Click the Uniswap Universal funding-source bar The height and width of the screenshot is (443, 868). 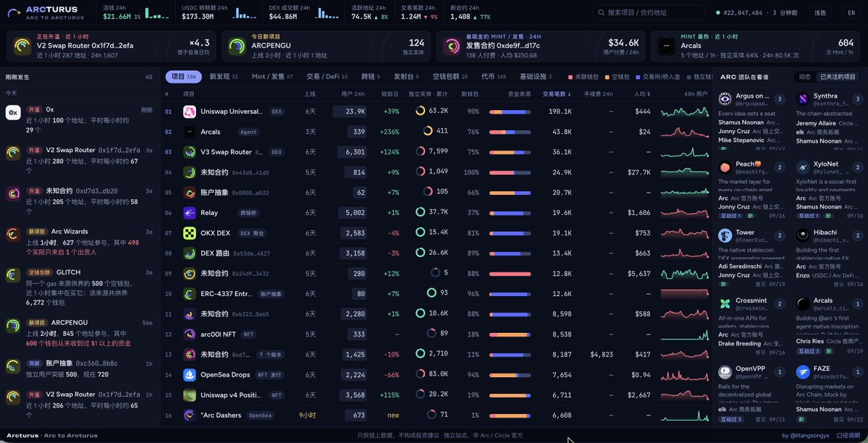510,112
